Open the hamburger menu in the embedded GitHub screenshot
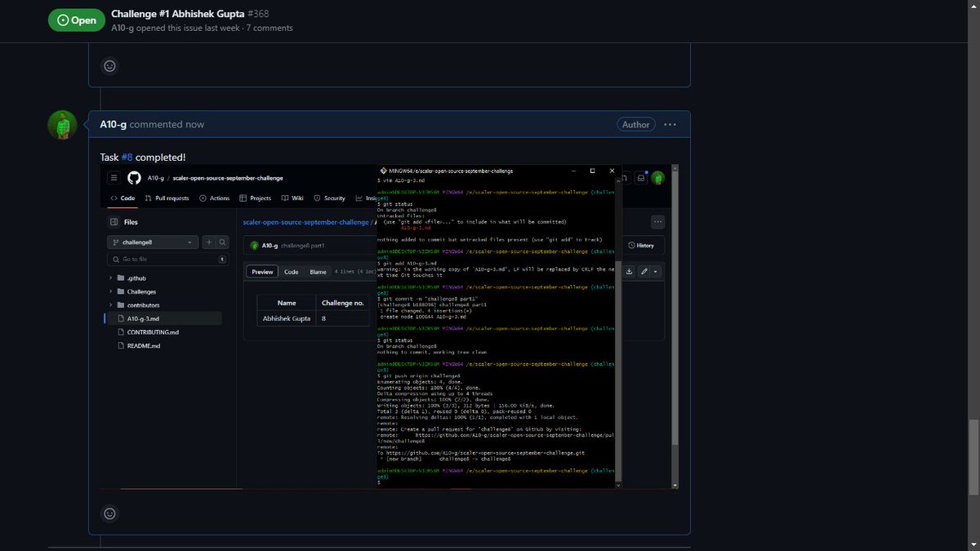 pos(114,178)
